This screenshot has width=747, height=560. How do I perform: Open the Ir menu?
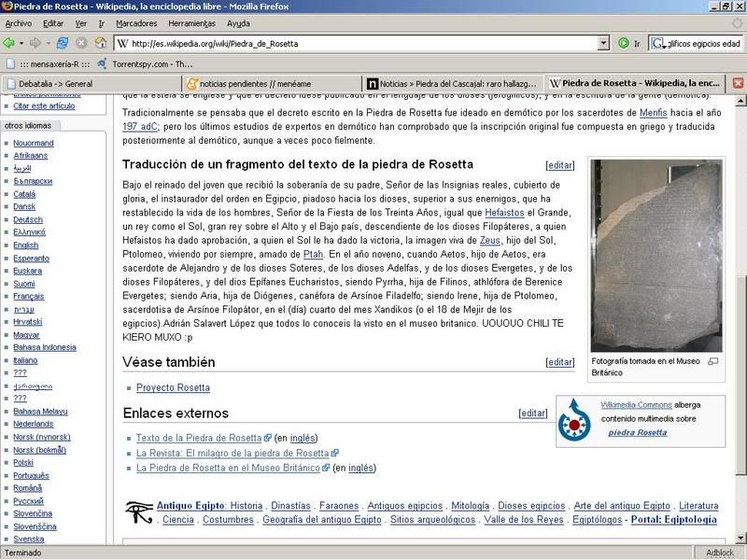point(101,23)
